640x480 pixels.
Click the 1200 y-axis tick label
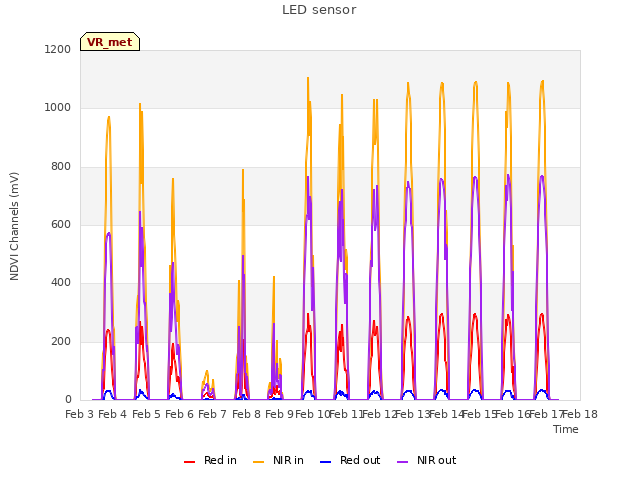tap(58, 49)
